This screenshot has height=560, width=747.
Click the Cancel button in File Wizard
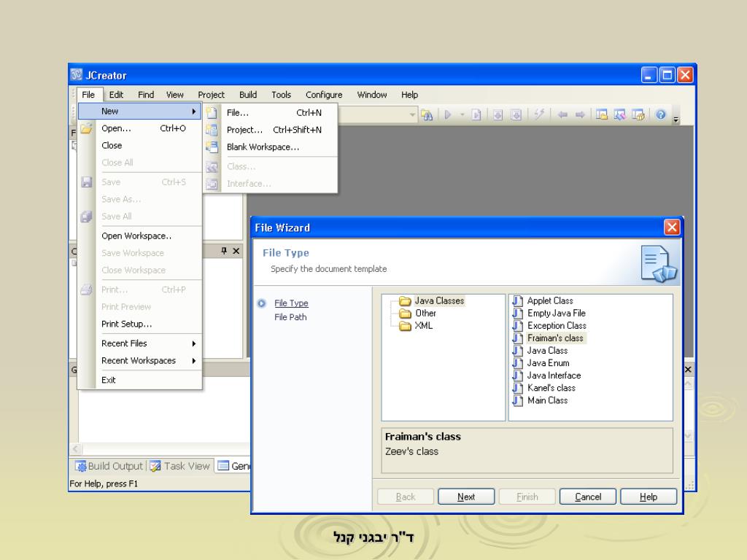[588, 497]
